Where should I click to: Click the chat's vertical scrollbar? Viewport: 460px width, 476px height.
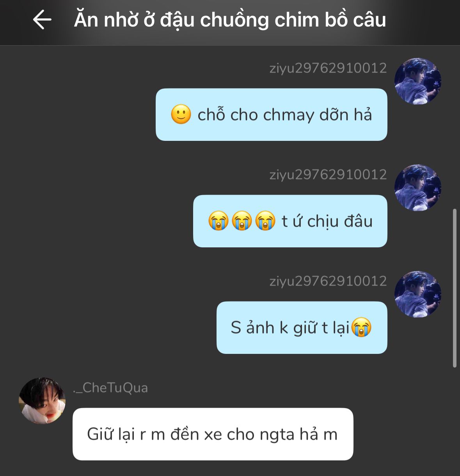pos(455,288)
